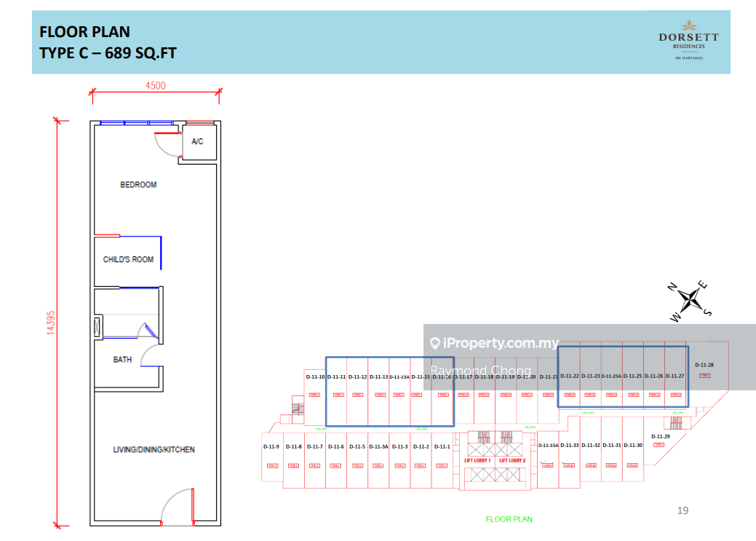This screenshot has width=756, height=541.
Task: Click the Lift Lobby 1 label
Action: tap(478, 461)
